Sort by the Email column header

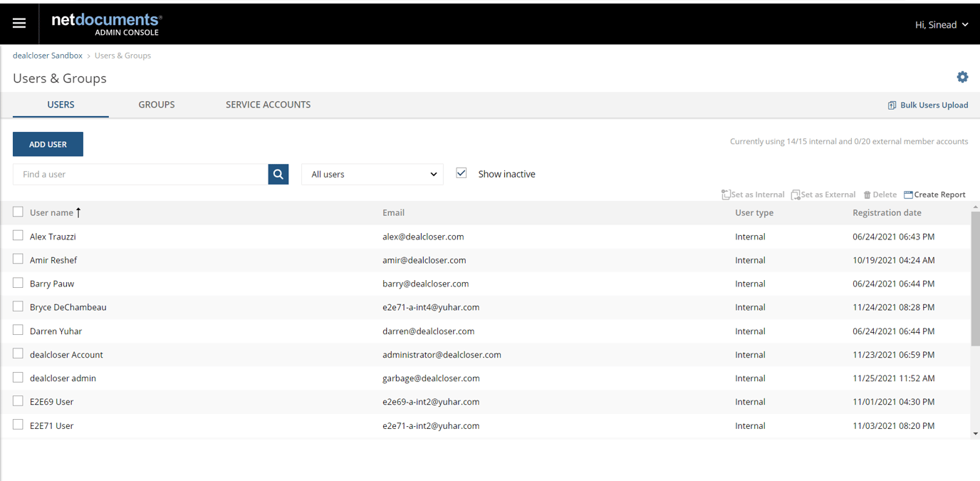click(393, 212)
